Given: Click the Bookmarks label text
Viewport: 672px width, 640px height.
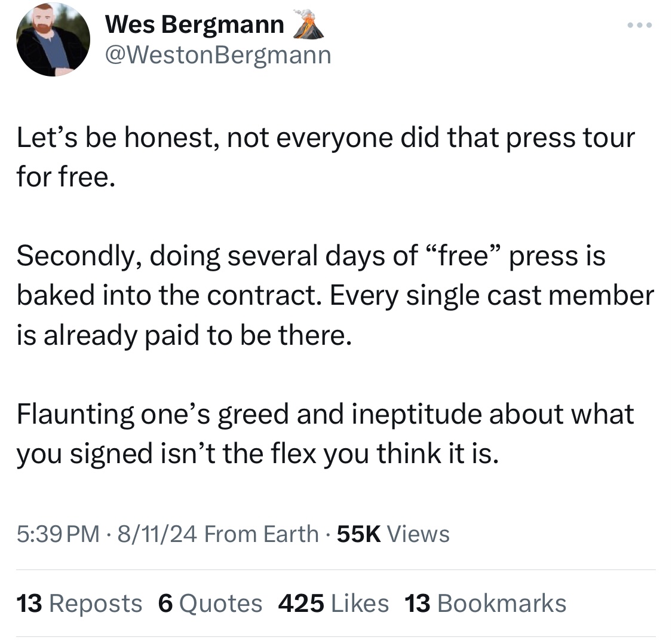Looking at the screenshot, I should click(x=502, y=604).
